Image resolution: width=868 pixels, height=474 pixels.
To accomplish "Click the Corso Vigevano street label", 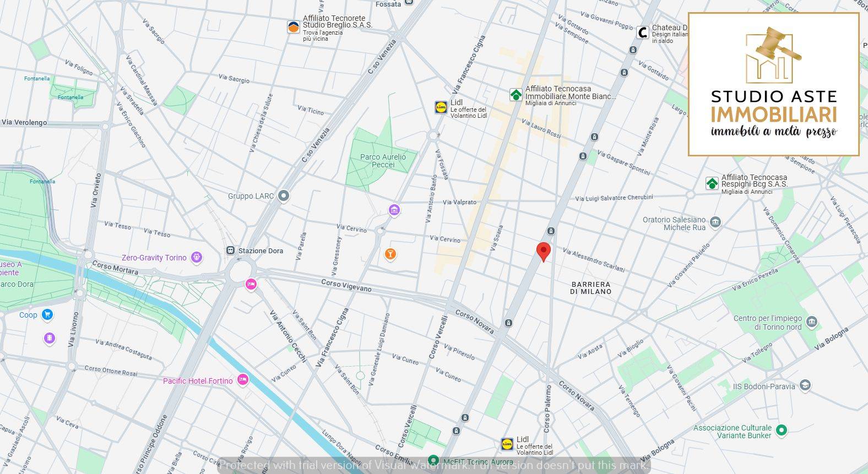I will coord(346,286).
